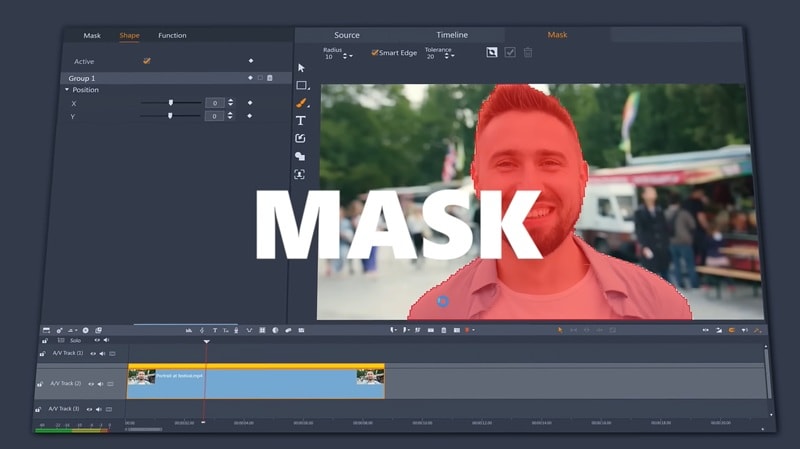Click the A/V Track (1) track name

(67, 353)
